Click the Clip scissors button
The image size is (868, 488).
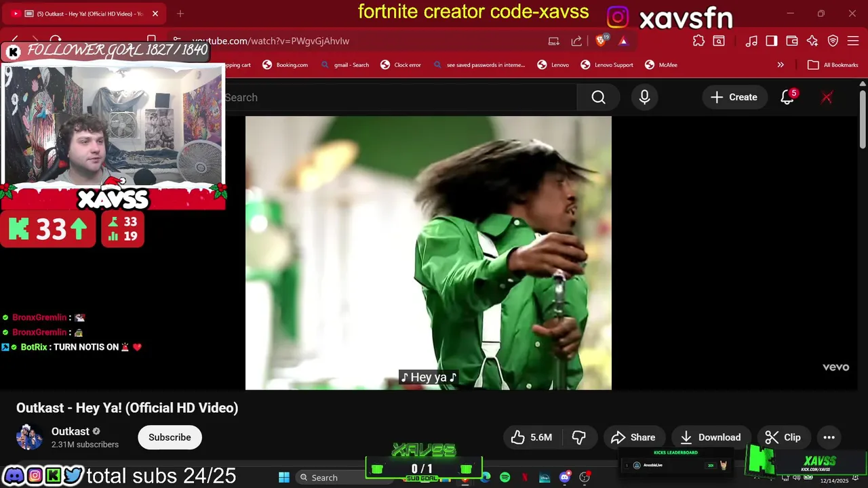[783, 437]
